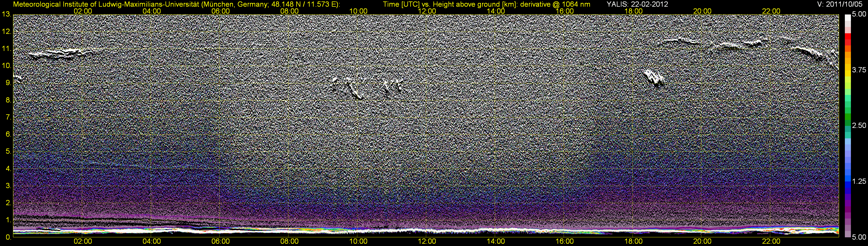The height and width of the screenshot is (246, 868).
Task: Click 20:00 on the lower time axis
Action: [x=702, y=241]
